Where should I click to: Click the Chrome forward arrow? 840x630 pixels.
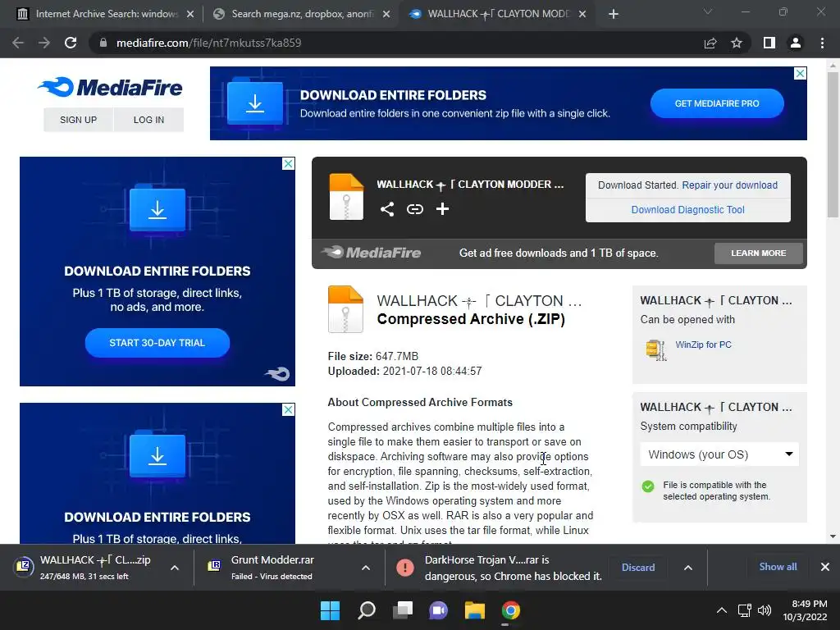point(44,43)
